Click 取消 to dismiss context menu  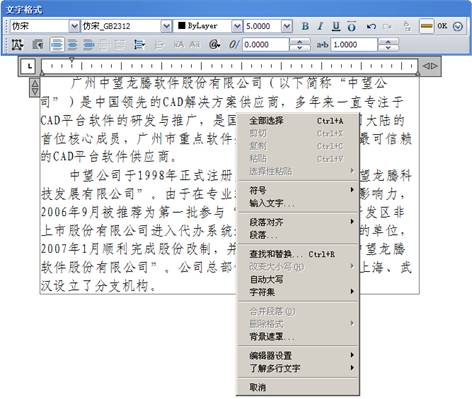[298, 387]
